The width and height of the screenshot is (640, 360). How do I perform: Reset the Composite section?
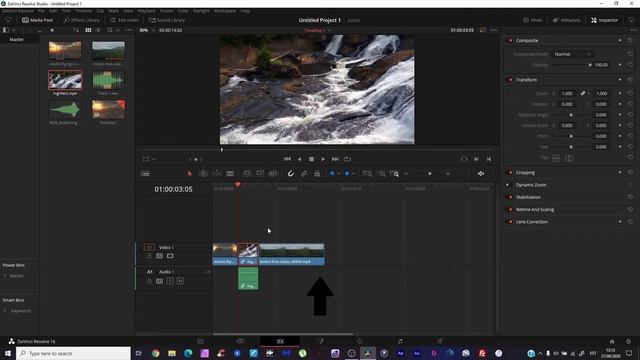point(630,40)
